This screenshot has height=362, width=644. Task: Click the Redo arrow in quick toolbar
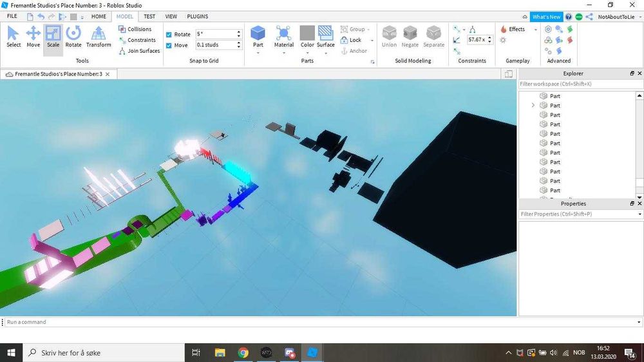click(52, 17)
